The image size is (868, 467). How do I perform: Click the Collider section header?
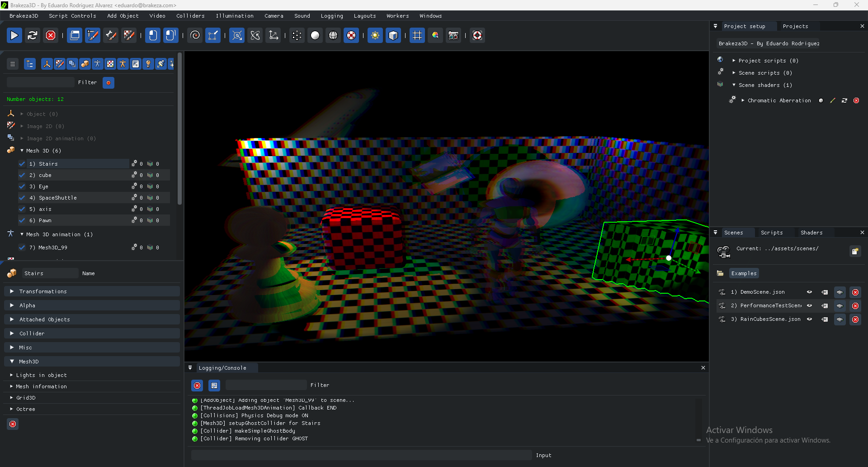coord(32,334)
